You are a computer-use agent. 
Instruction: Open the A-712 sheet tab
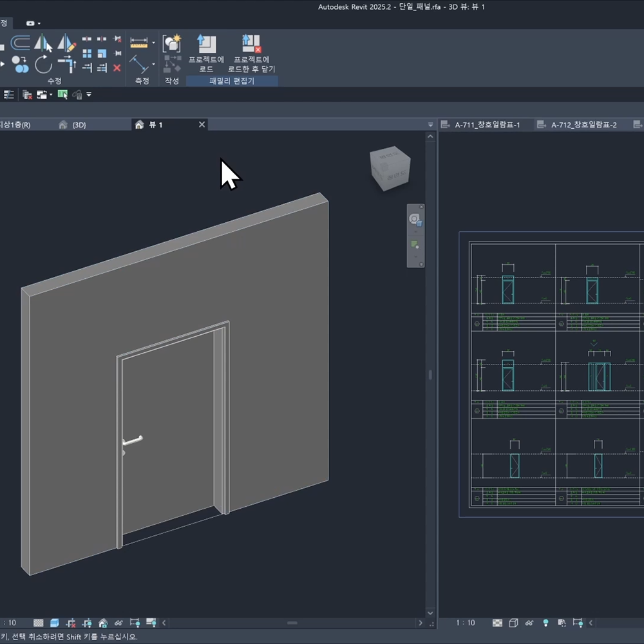[x=583, y=125]
